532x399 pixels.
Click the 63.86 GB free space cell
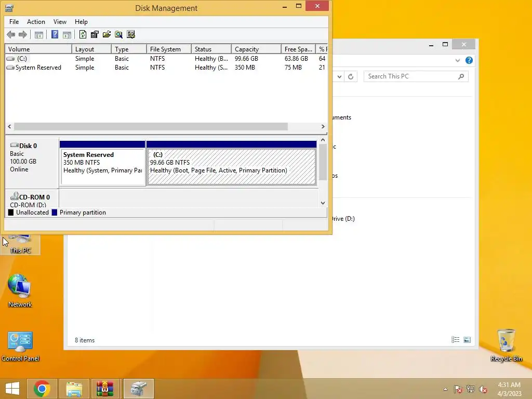(296, 59)
